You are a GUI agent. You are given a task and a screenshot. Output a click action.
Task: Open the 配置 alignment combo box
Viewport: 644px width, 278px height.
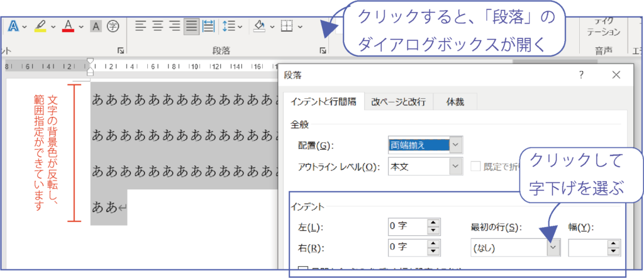point(456,145)
